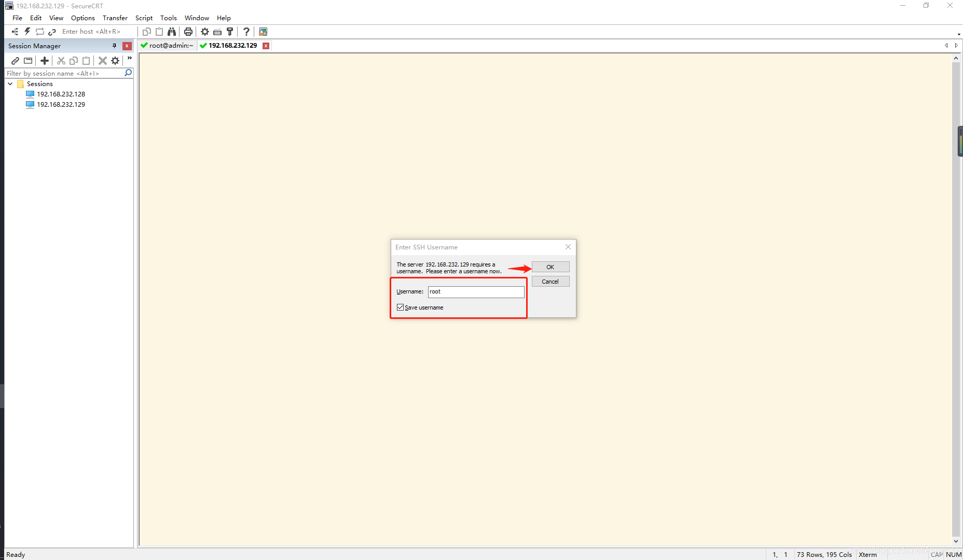Click the session name filter field
This screenshot has width=963, height=560.
pyautogui.click(x=64, y=74)
